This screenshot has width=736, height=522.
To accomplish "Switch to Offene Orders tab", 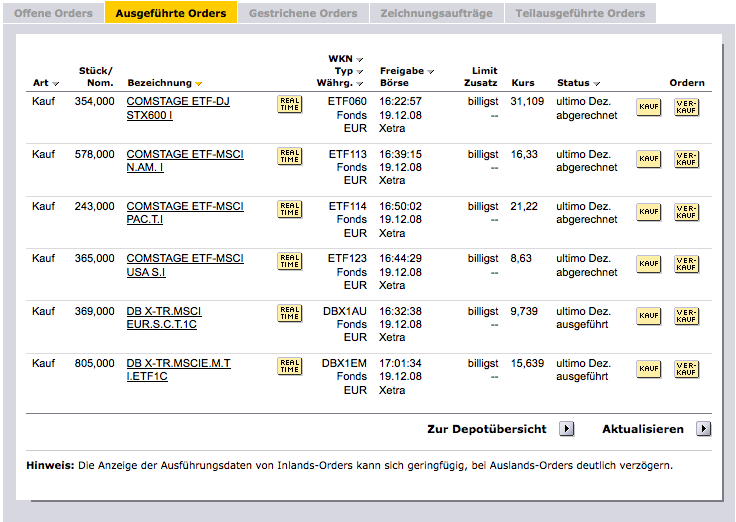I will point(54,13).
